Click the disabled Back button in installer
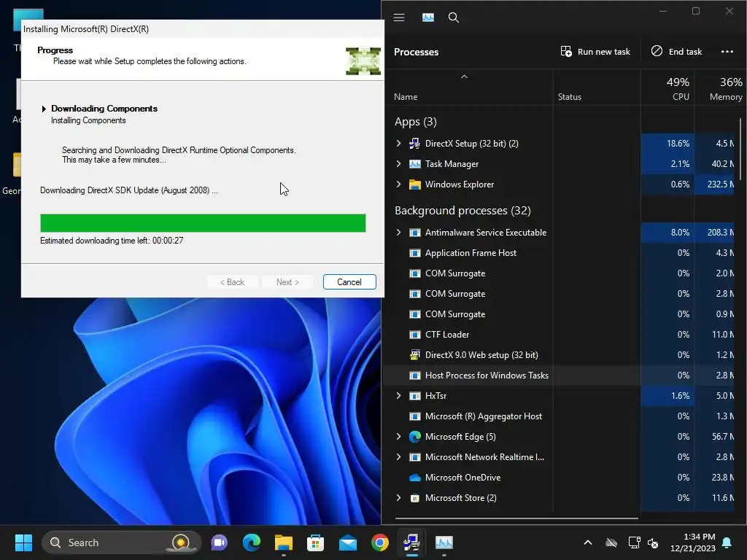The height and width of the screenshot is (560, 747). point(233,282)
